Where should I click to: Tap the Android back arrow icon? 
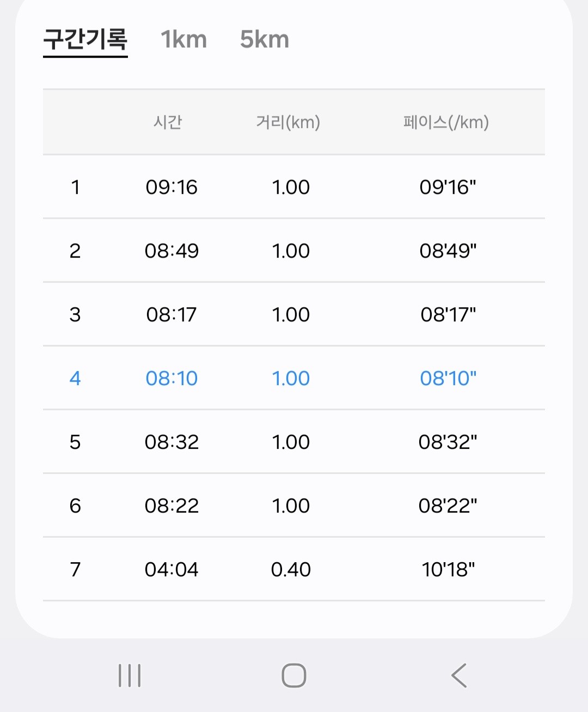tap(459, 676)
